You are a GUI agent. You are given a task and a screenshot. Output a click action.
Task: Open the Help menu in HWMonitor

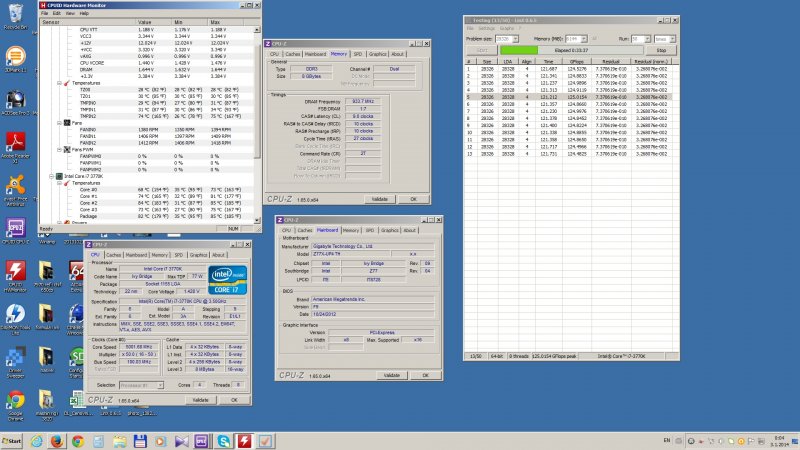click(x=84, y=13)
